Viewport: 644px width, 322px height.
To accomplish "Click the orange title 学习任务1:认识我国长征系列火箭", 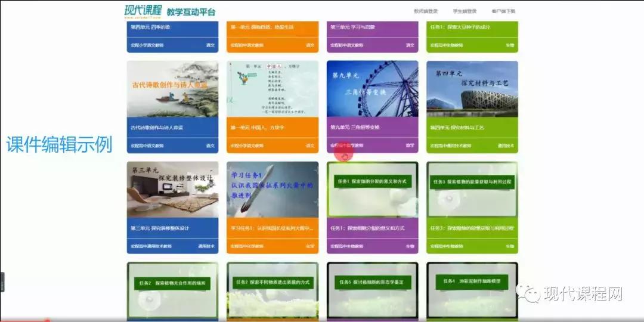I will click(272, 228).
